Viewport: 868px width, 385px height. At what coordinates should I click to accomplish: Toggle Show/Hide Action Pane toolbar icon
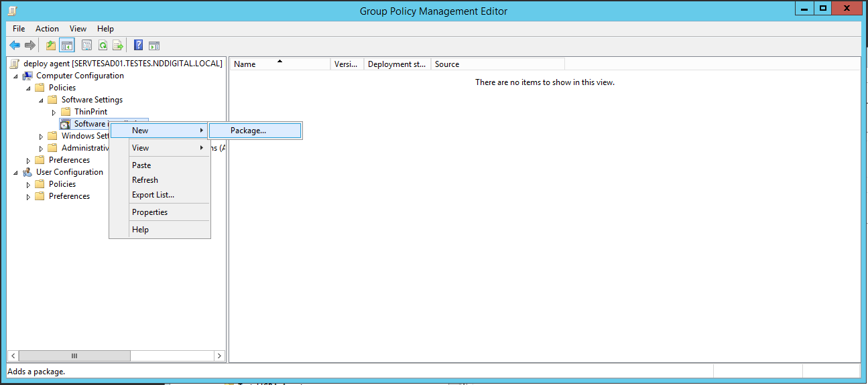pos(154,46)
